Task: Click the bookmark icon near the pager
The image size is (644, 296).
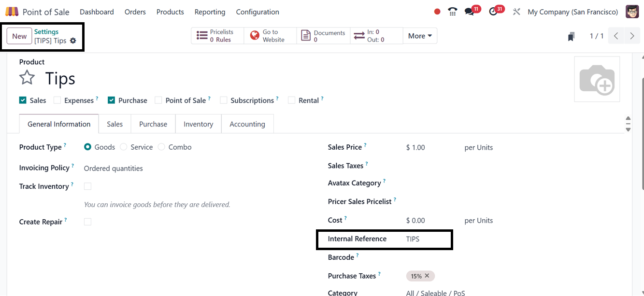Action: click(572, 36)
